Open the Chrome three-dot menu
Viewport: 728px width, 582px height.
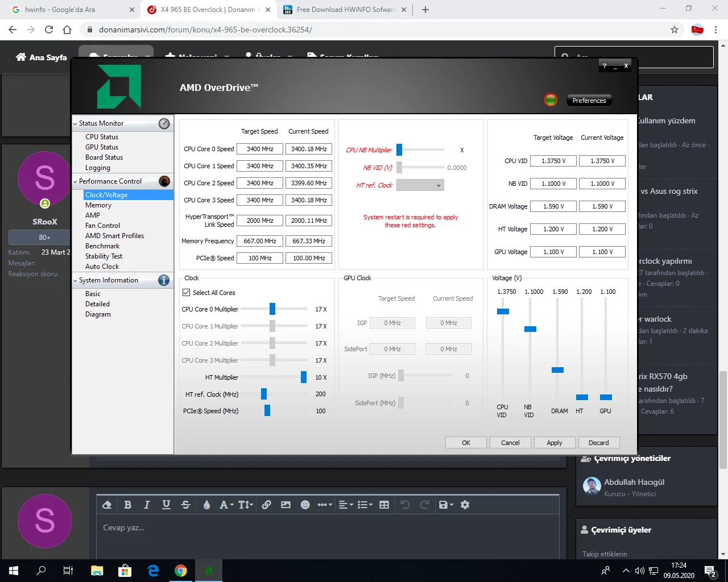(716, 30)
